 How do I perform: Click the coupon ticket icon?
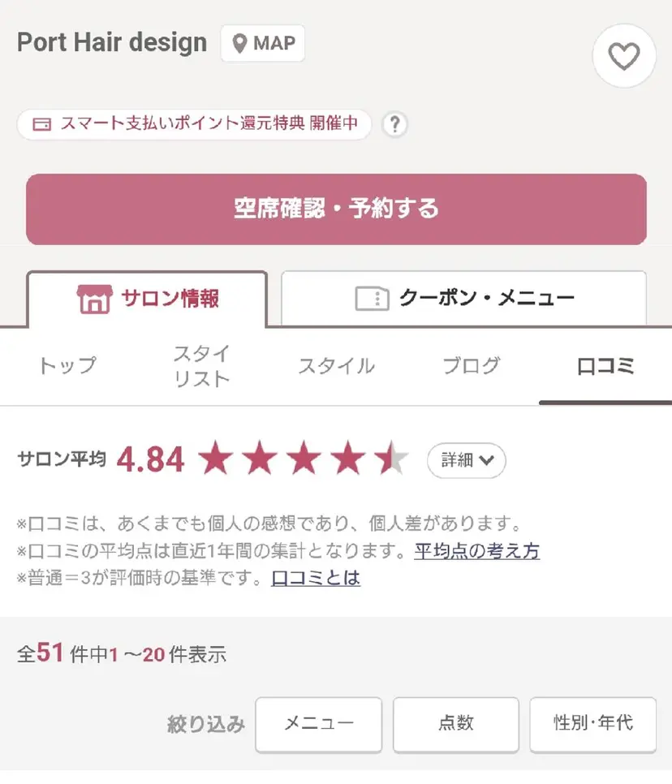pyautogui.click(x=373, y=299)
